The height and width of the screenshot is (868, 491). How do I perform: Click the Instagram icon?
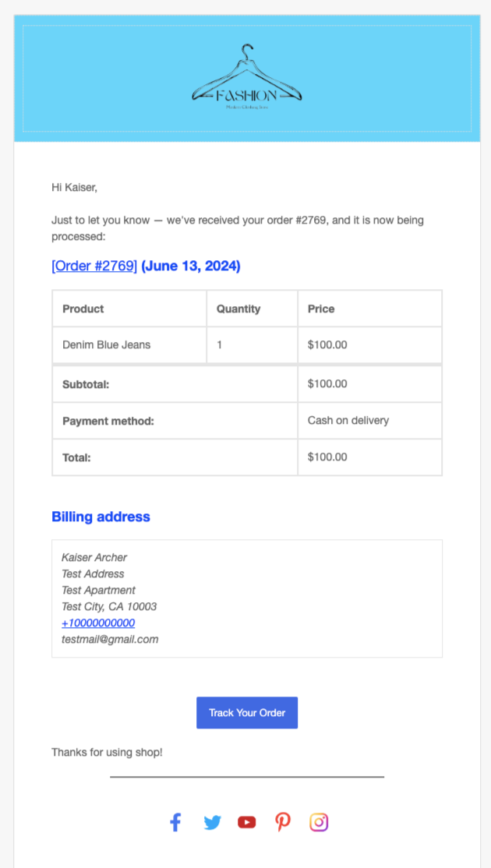click(x=319, y=822)
